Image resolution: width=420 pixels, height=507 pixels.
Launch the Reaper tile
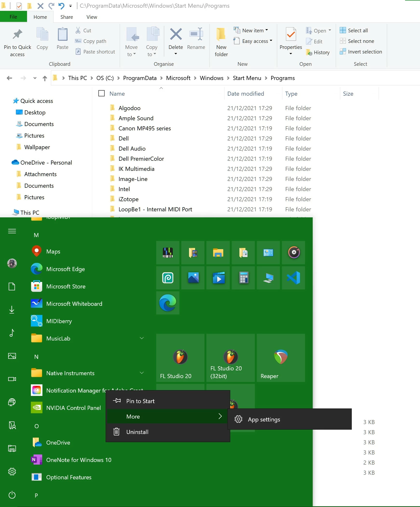point(281,358)
